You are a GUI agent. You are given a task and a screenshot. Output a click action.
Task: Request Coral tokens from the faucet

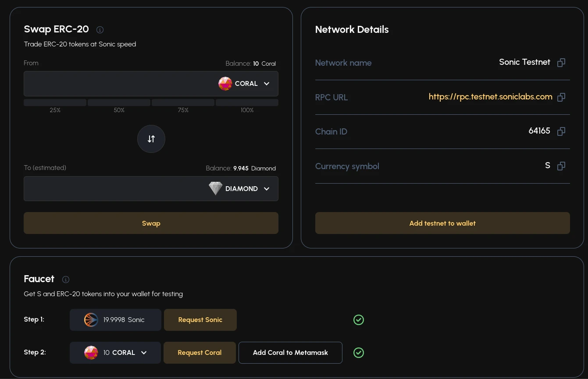click(x=200, y=353)
